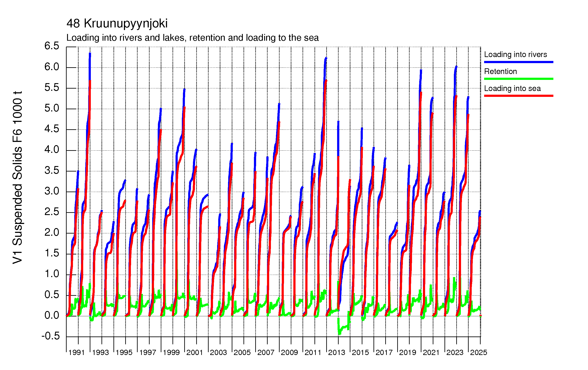The image size is (588, 370).
Task: Click the Loading into rivers legend label
Action: point(515,54)
